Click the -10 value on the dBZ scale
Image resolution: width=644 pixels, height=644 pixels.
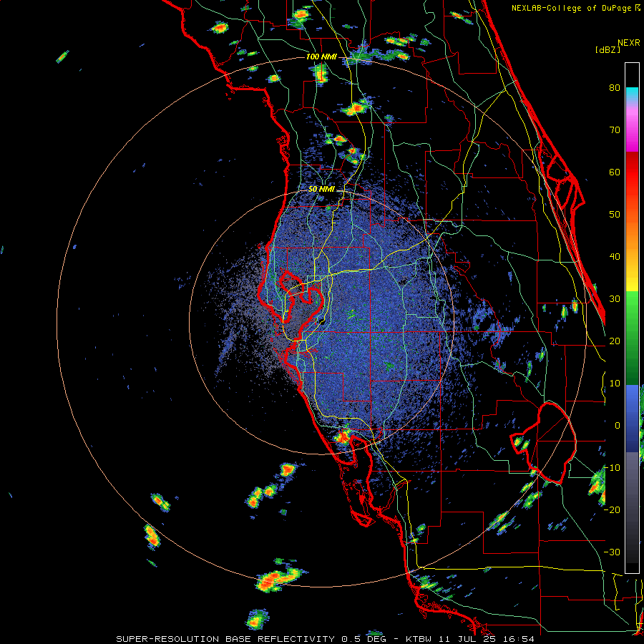tap(612, 467)
